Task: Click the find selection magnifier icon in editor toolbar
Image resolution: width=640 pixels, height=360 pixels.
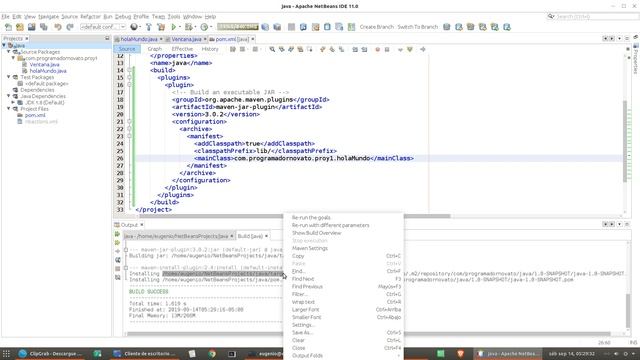Action: pyautogui.click(x=272, y=49)
